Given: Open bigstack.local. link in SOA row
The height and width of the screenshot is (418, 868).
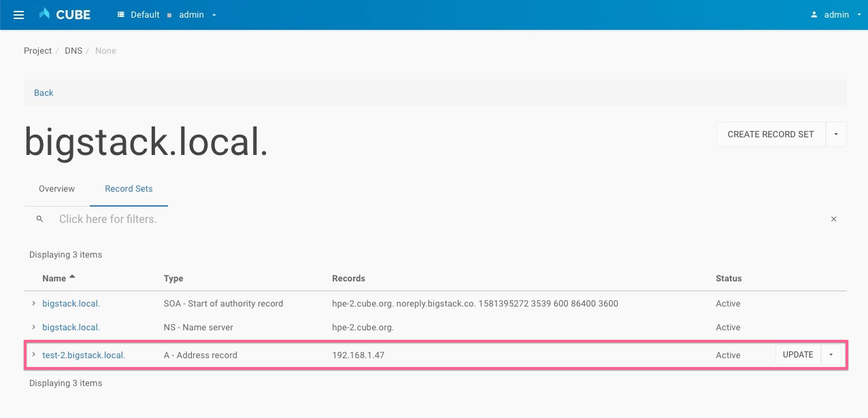Looking at the screenshot, I should [71, 304].
